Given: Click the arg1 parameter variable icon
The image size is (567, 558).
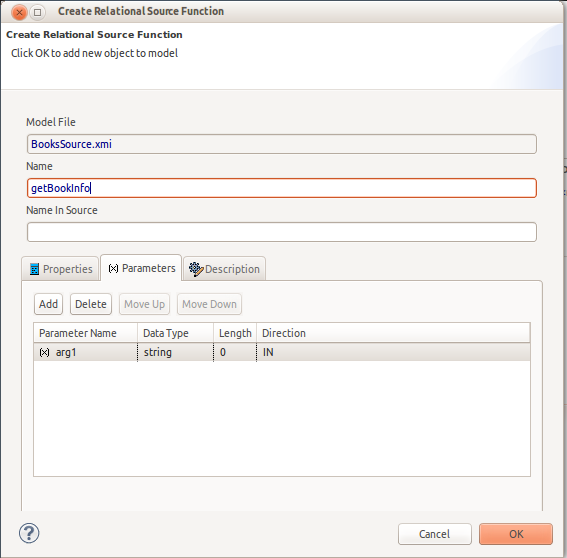Looking at the screenshot, I should pyautogui.click(x=44, y=352).
